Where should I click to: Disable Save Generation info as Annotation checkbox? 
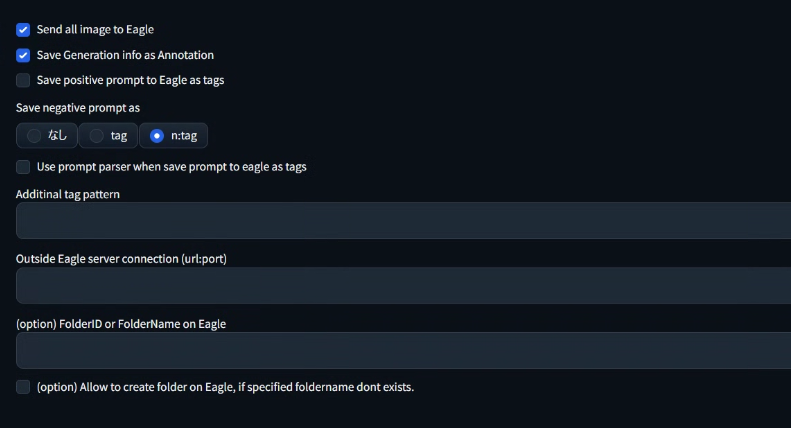[x=23, y=55]
